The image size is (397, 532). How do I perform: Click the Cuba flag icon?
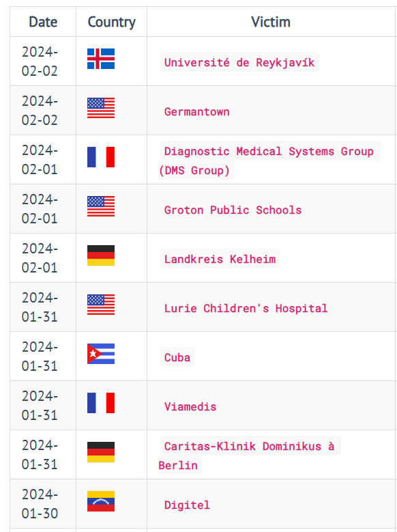coord(101,354)
